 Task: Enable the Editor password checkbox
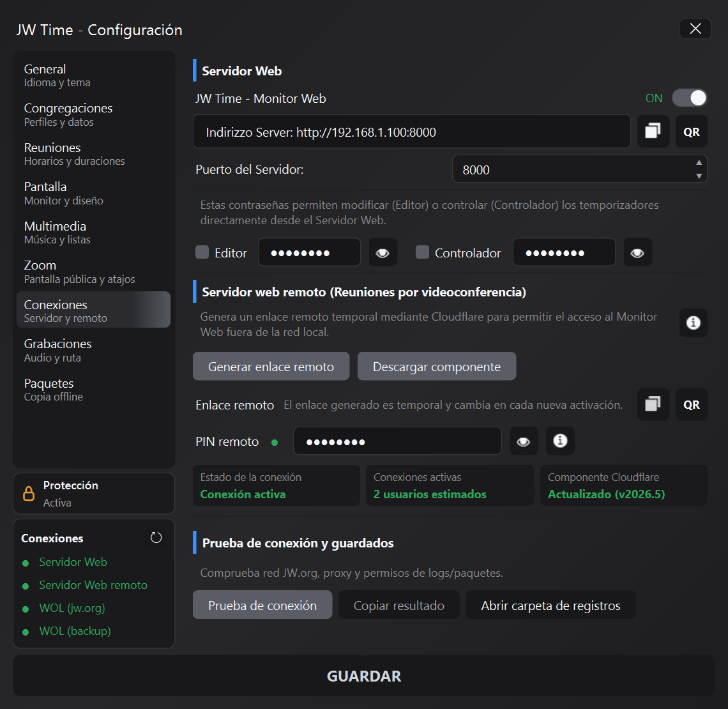[202, 252]
